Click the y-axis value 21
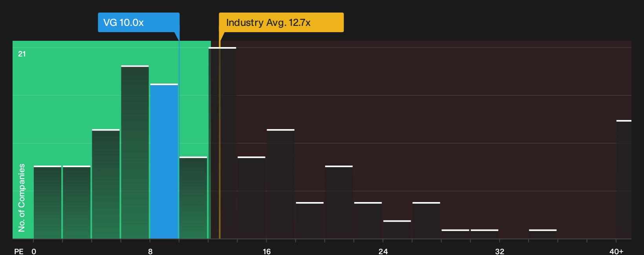The width and height of the screenshot is (644, 255). [22, 54]
